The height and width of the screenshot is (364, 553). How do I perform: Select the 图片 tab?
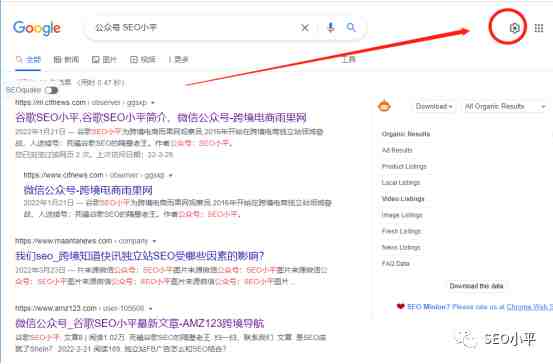[104, 60]
